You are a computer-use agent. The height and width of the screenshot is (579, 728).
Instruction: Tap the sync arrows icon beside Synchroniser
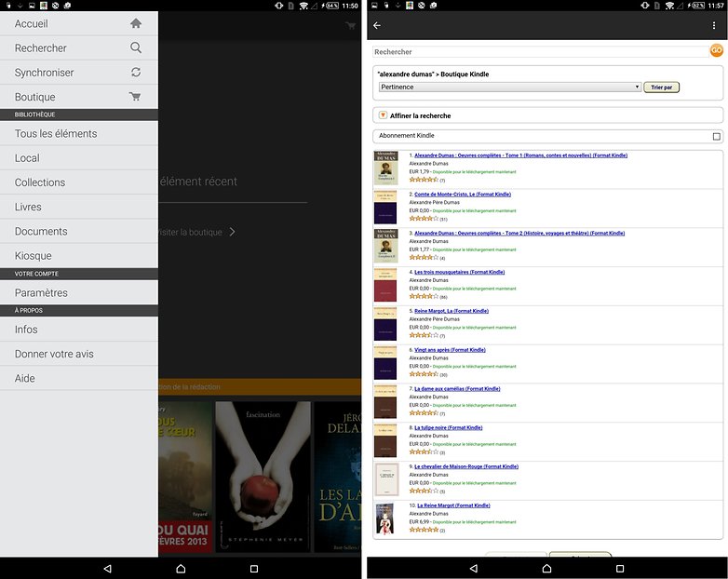click(x=136, y=73)
